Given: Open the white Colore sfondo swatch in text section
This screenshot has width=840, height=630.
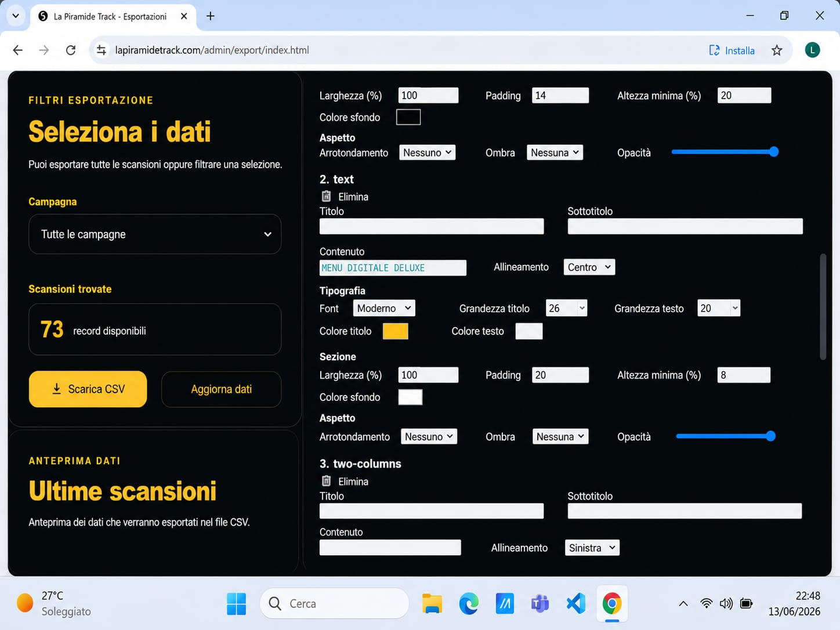Looking at the screenshot, I should coord(410,397).
